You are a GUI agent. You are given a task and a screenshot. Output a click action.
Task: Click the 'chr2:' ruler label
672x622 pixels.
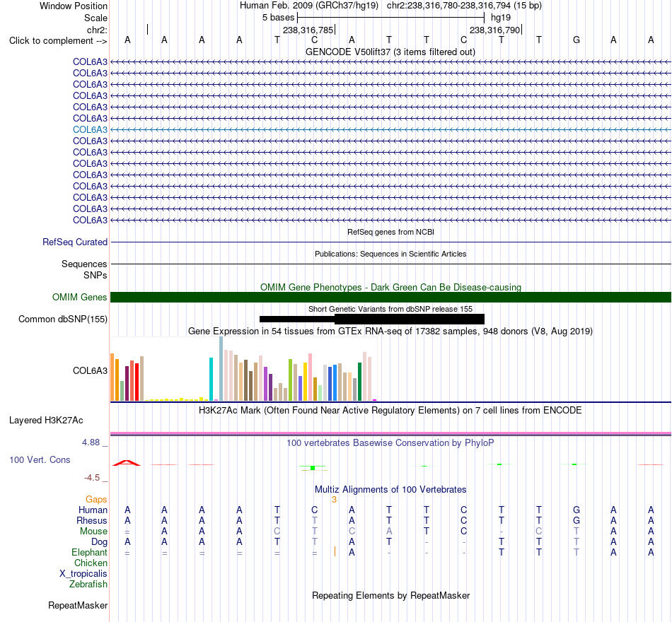(97, 30)
